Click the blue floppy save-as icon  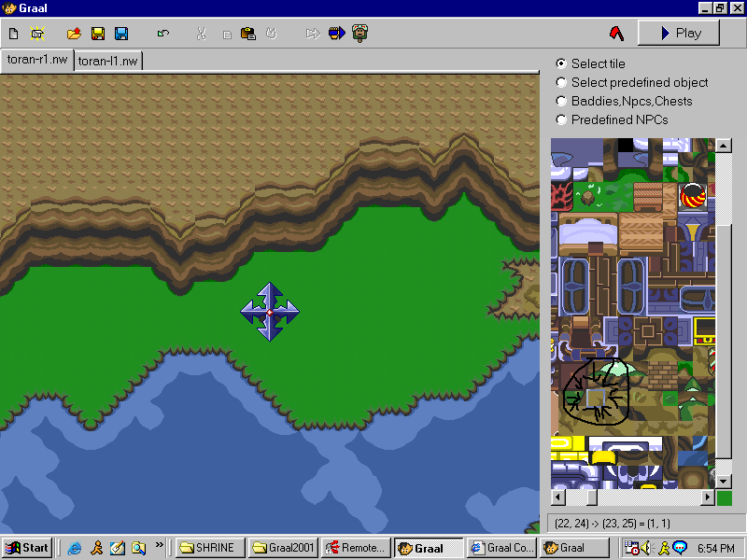121,34
